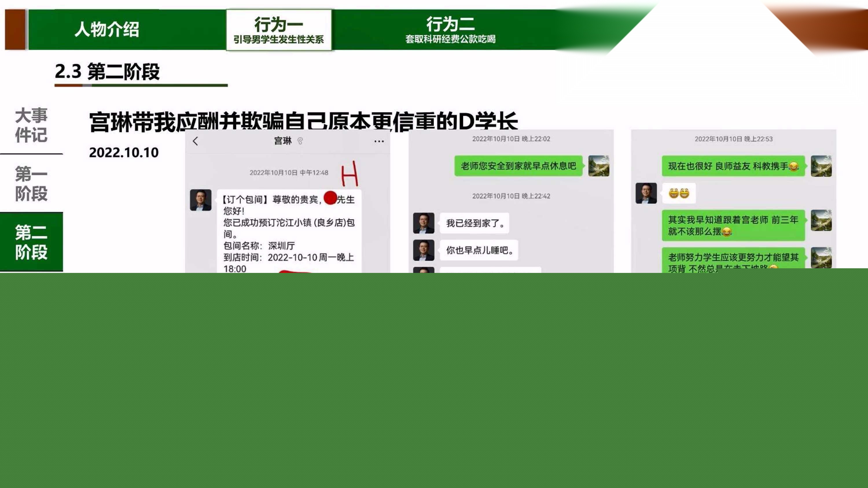The width and height of the screenshot is (868, 488).
Task: Go to 大事件记 in the sidebar
Action: [31, 125]
